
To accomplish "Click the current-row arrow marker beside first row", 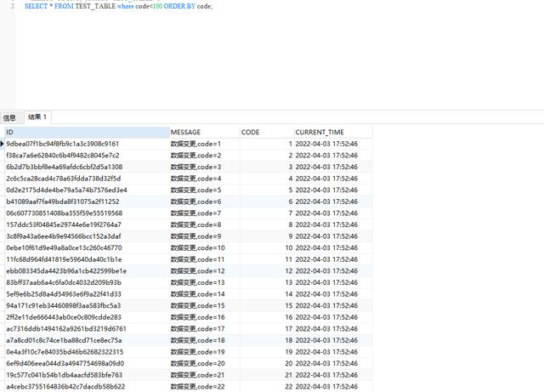I will [x=2, y=144].
